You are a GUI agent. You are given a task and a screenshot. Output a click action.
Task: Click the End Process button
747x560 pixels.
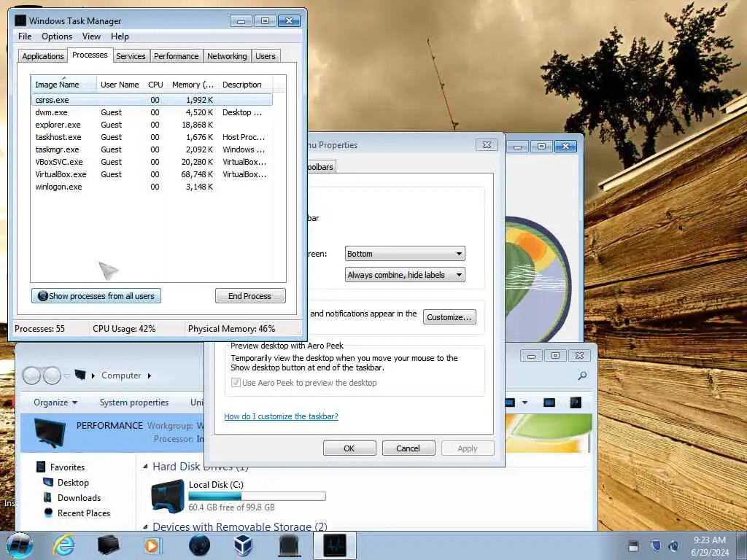click(x=250, y=296)
